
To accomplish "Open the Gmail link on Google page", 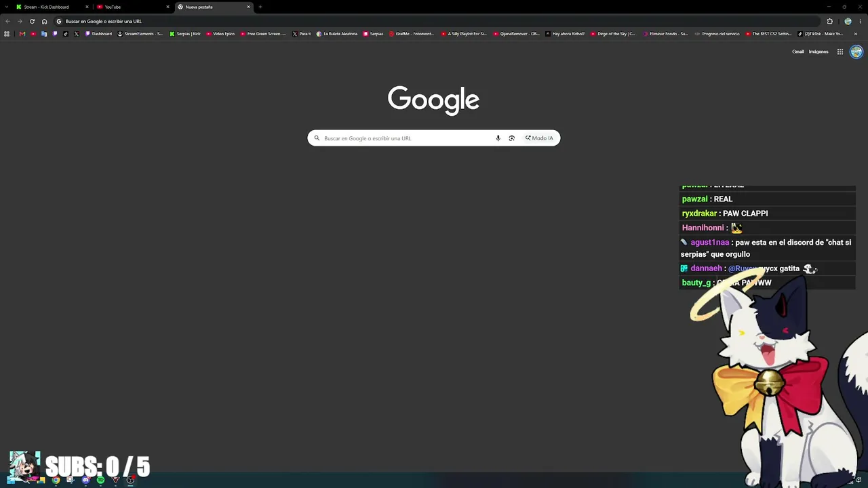I will click(x=798, y=52).
